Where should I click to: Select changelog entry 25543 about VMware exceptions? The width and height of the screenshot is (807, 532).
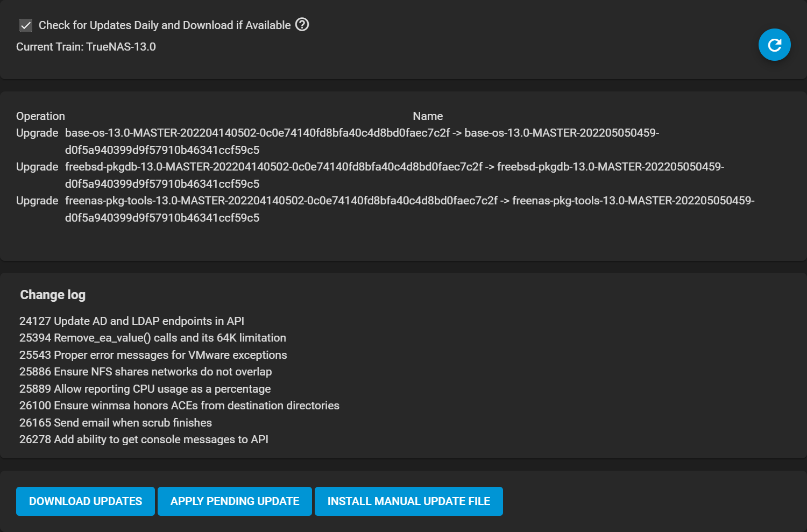[153, 355]
